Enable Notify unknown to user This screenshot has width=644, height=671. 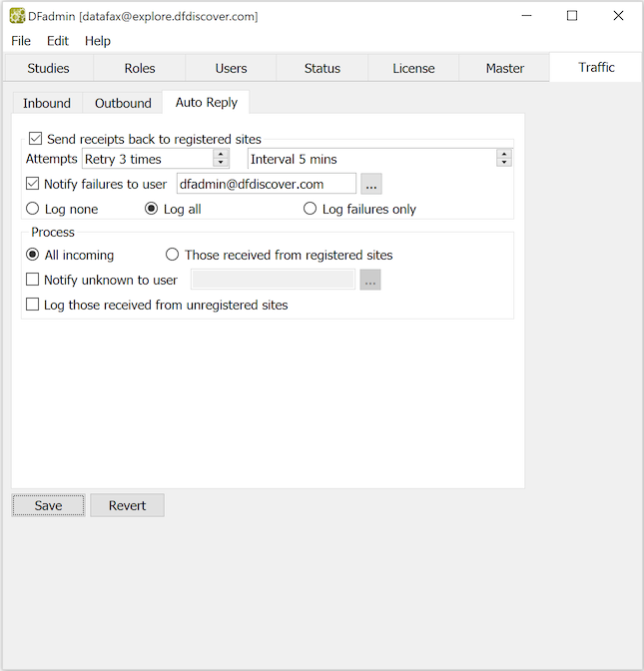(33, 281)
